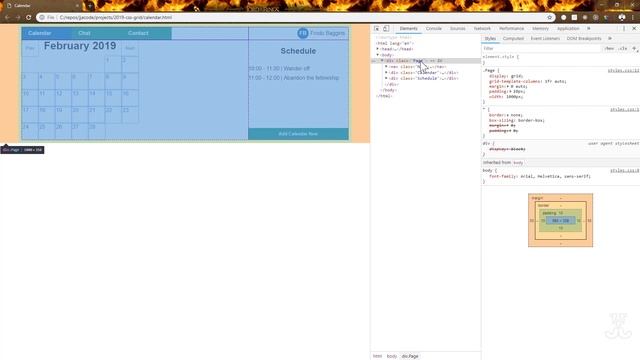Open styles.css link for .Page rule
The height and width of the screenshot is (360, 640).
click(623, 71)
